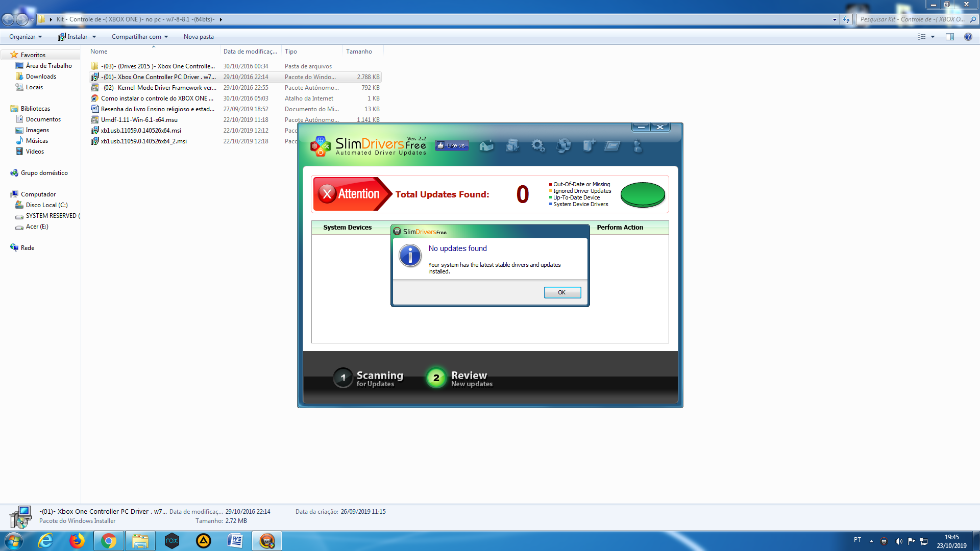Open the Organizar menu dropdown
The width and height of the screenshot is (980, 551).
click(26, 37)
